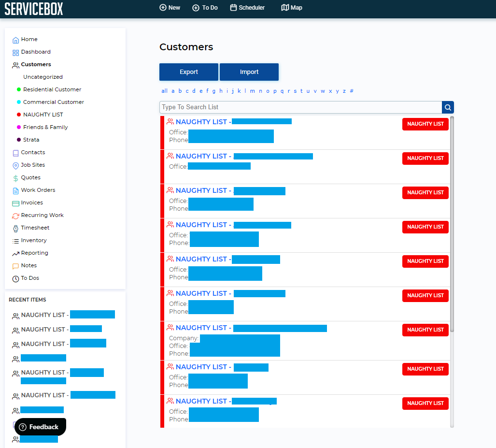Click the customer list vertical scrollbar

452,224
